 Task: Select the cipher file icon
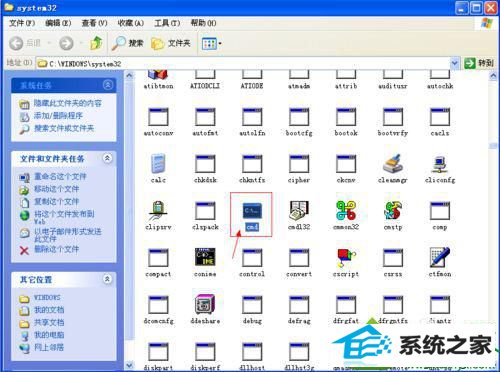point(299,164)
